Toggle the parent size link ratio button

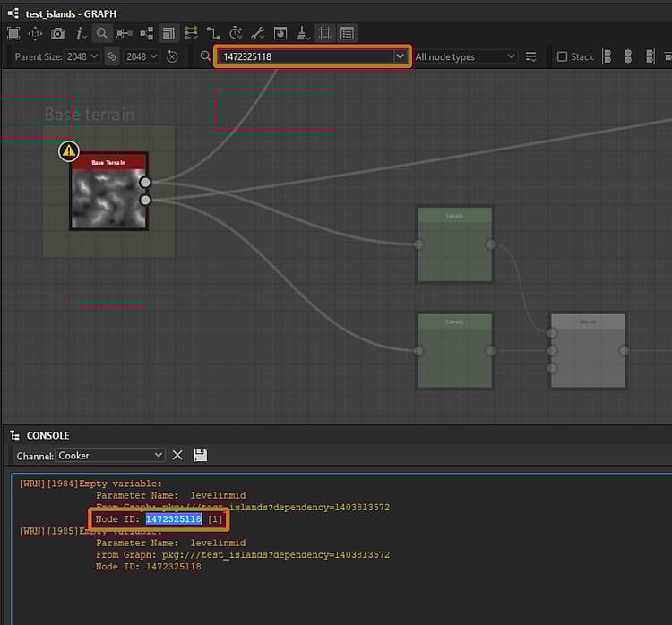click(112, 56)
